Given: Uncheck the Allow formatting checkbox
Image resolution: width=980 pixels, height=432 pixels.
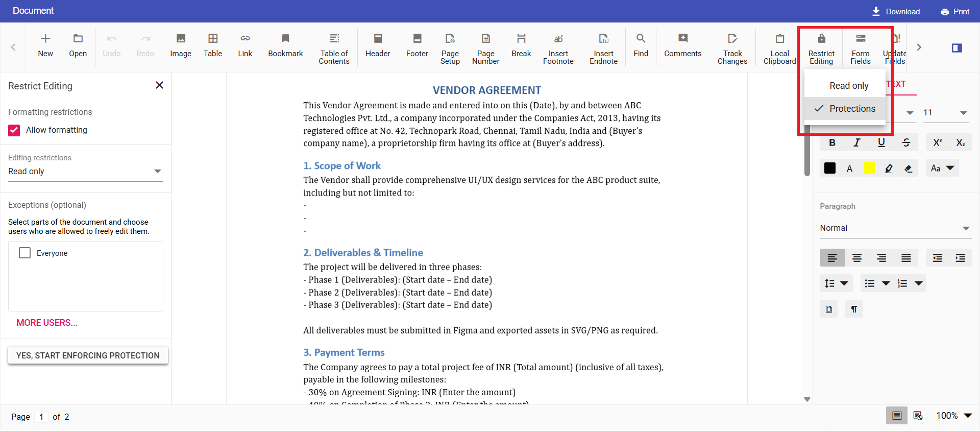Looking at the screenshot, I should [14, 130].
